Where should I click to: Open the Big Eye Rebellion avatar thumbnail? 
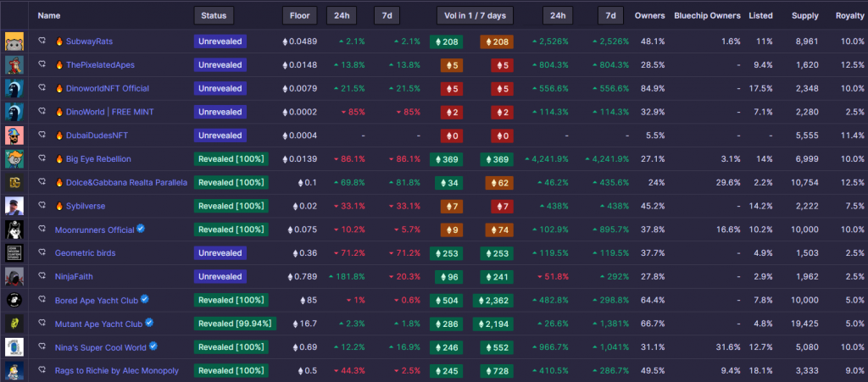(14, 158)
